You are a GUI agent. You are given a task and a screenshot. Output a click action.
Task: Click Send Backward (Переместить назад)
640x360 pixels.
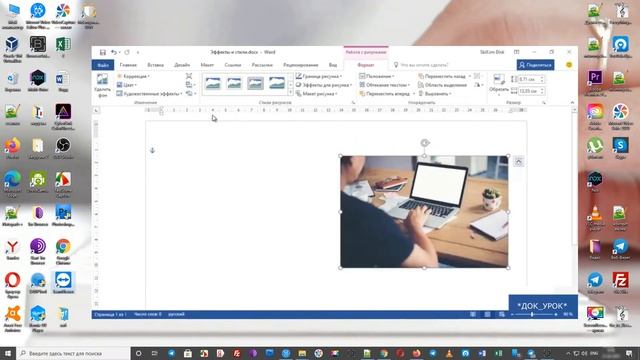(x=442, y=76)
